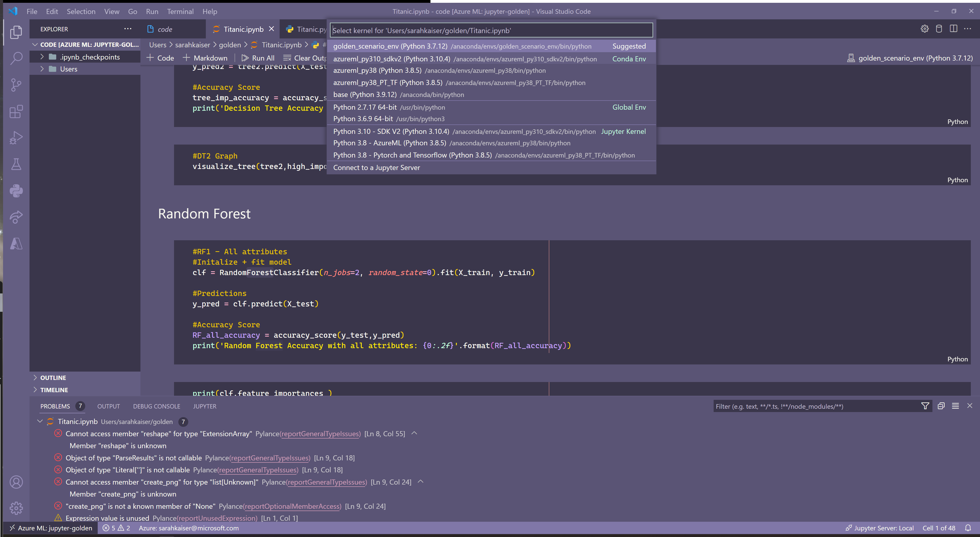Open the Terminal menu

(x=180, y=11)
